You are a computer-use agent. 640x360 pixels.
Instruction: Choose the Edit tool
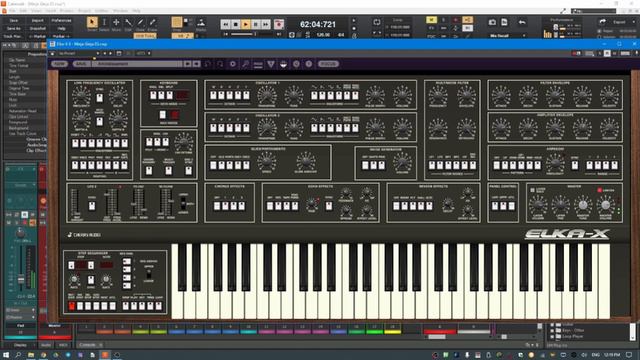(x=128, y=22)
